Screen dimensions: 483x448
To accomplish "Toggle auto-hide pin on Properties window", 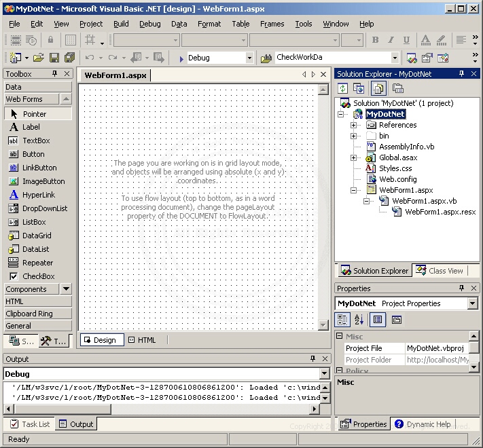I will pyautogui.click(x=461, y=288).
